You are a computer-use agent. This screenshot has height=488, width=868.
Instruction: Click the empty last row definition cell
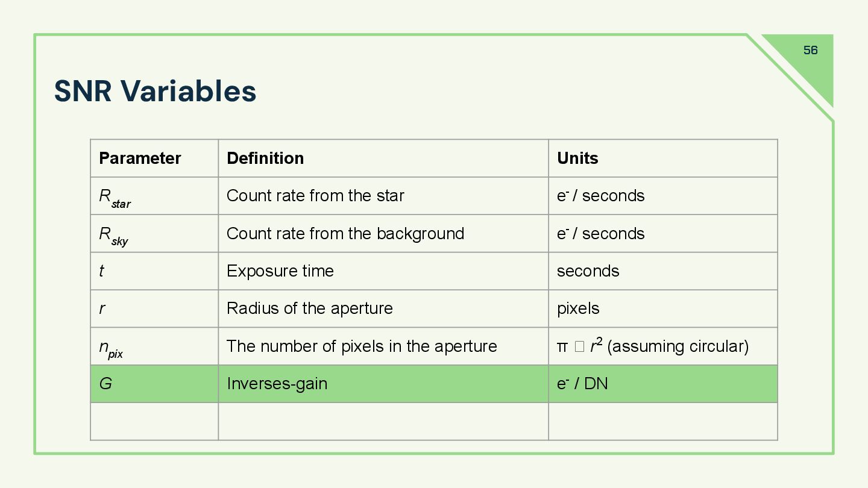[383, 422]
